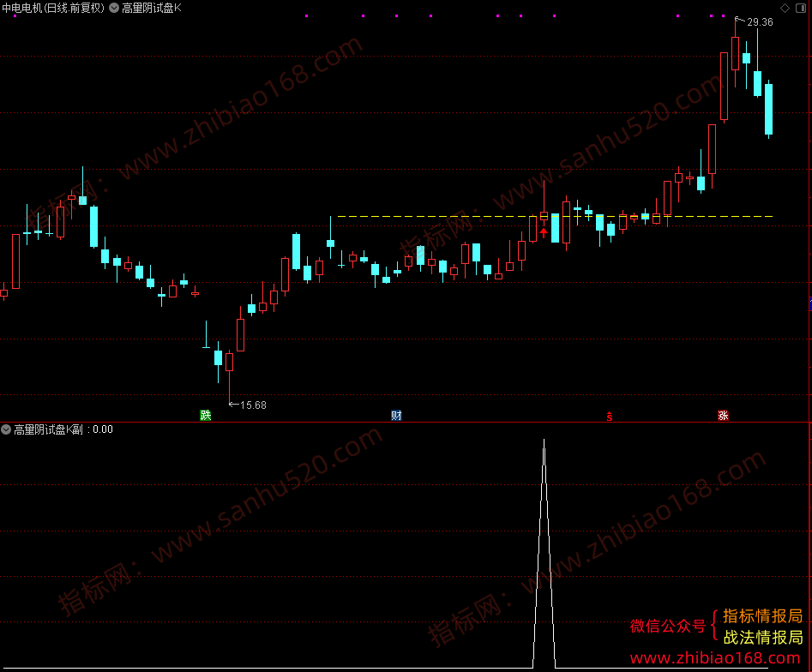
Task: Click the white spike peak in sub-chart
Action: click(544, 441)
